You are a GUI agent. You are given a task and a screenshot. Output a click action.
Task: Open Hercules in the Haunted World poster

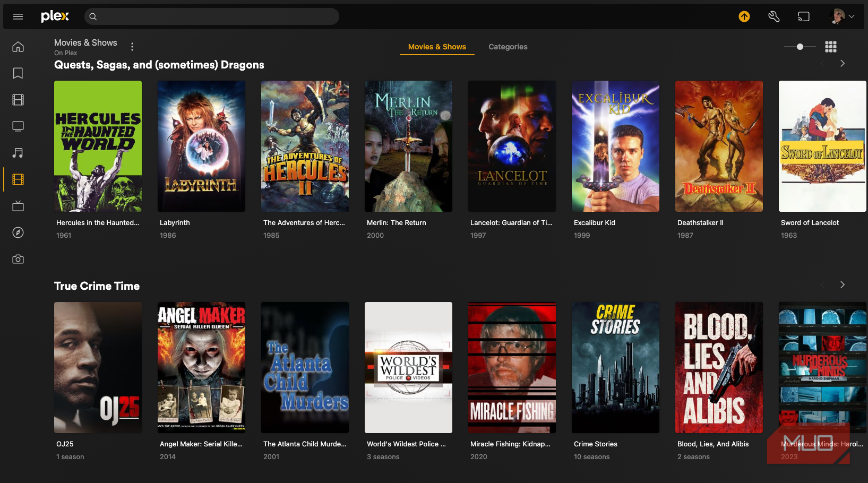coord(98,146)
